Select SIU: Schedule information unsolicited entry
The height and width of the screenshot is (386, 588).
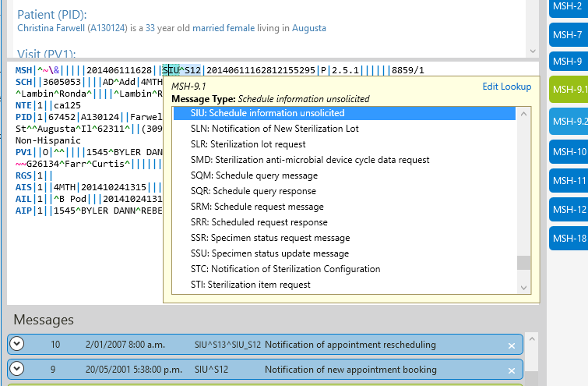(344, 113)
